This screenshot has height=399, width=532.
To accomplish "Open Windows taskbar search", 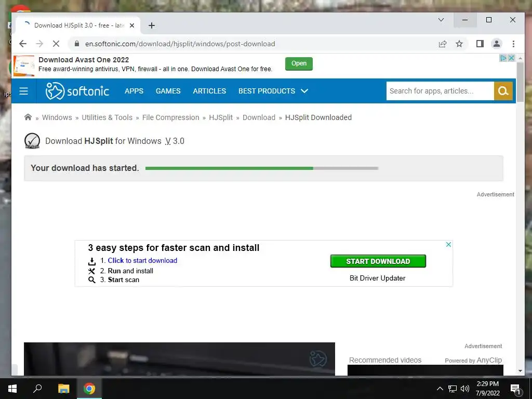I will pos(37,389).
